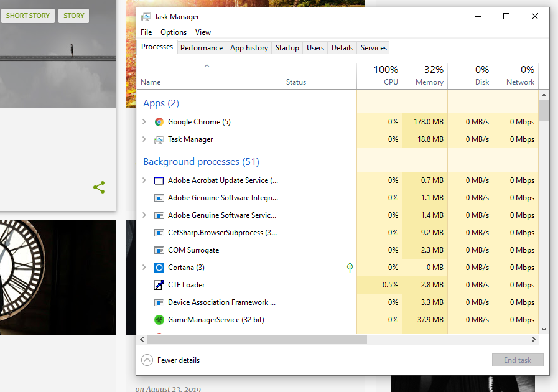Click the Adobe Genuine Software Service icon

(x=159, y=215)
